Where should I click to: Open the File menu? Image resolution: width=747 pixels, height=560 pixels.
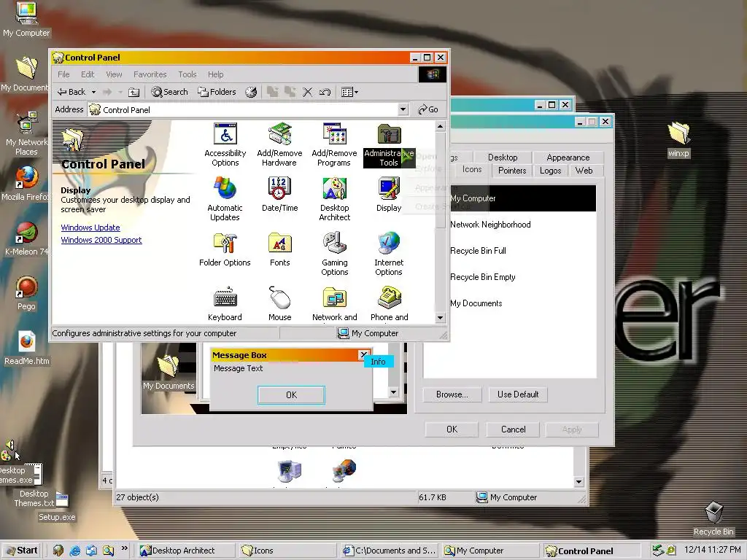click(63, 74)
